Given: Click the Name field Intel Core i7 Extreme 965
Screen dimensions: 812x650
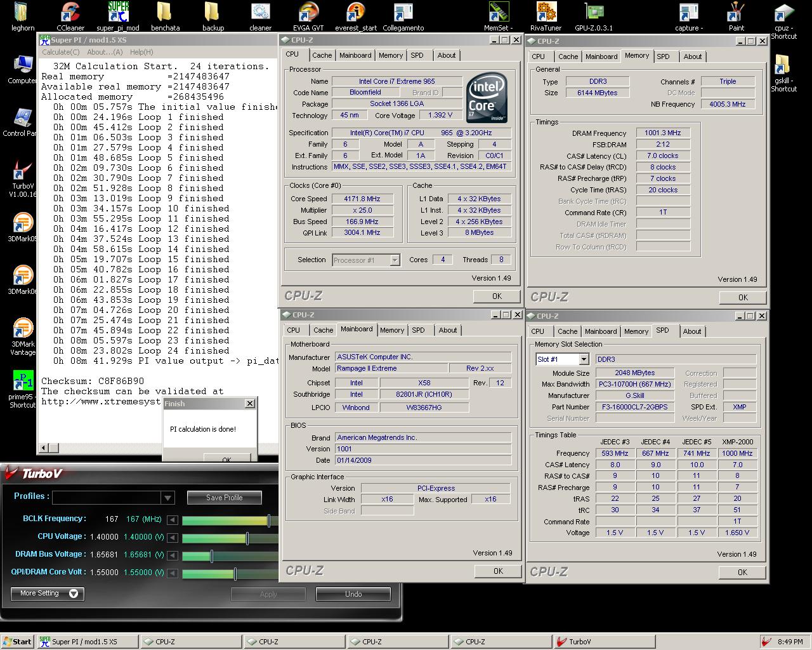Looking at the screenshot, I should pos(397,81).
